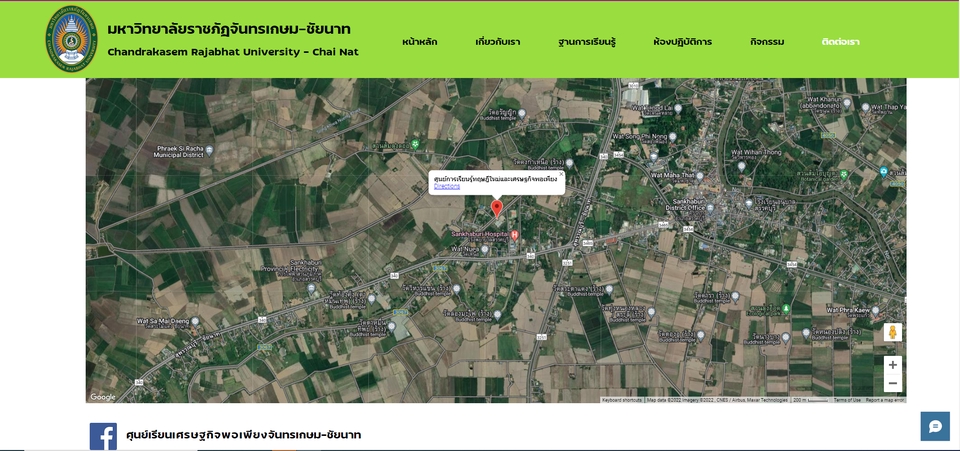Click the Wat Nuea temple marker
The width and height of the screenshot is (960, 451).
484,249
